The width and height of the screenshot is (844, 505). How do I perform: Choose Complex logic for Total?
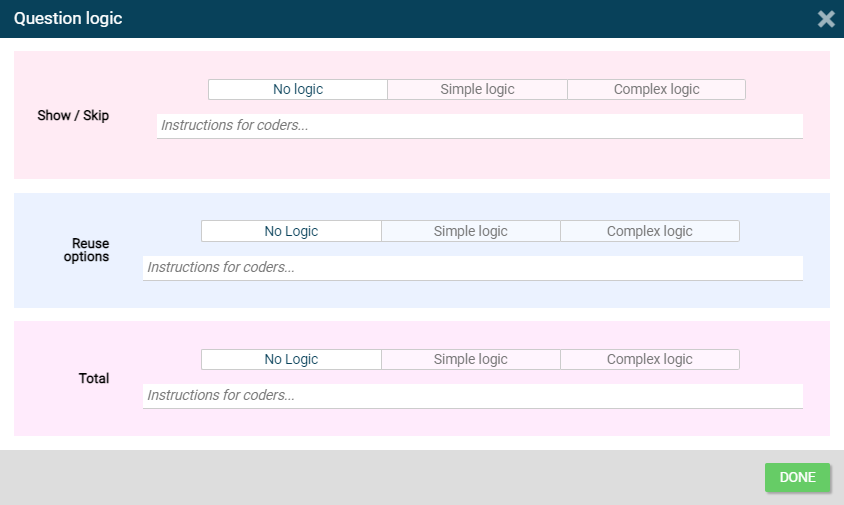click(x=649, y=360)
